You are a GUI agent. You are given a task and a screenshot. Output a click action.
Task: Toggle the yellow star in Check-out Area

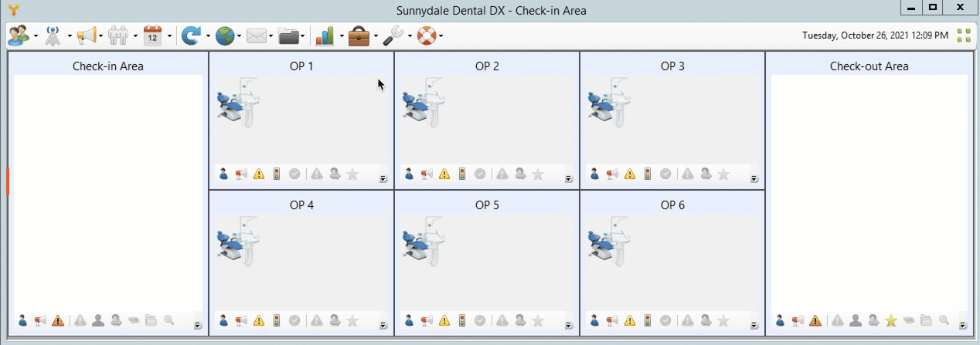[890, 320]
